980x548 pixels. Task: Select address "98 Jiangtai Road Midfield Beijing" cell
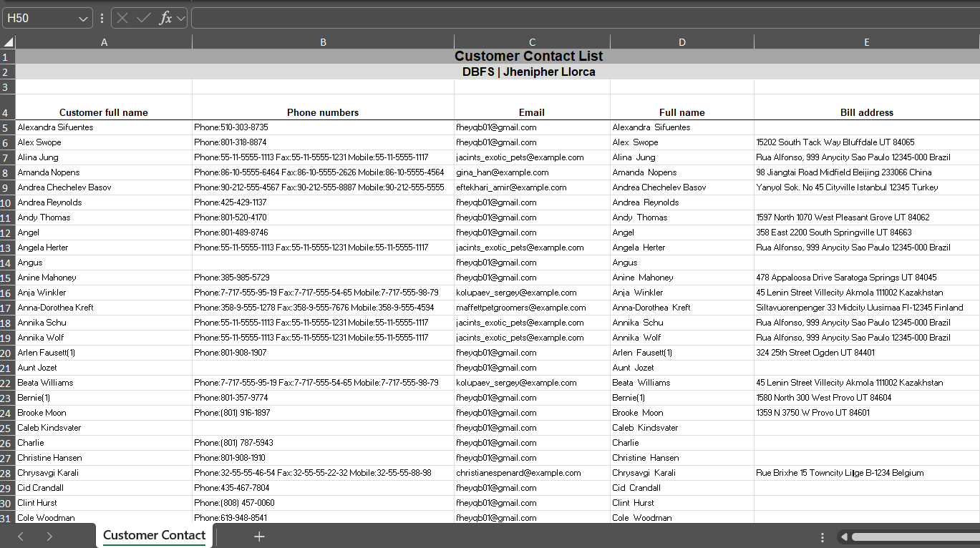coord(867,172)
